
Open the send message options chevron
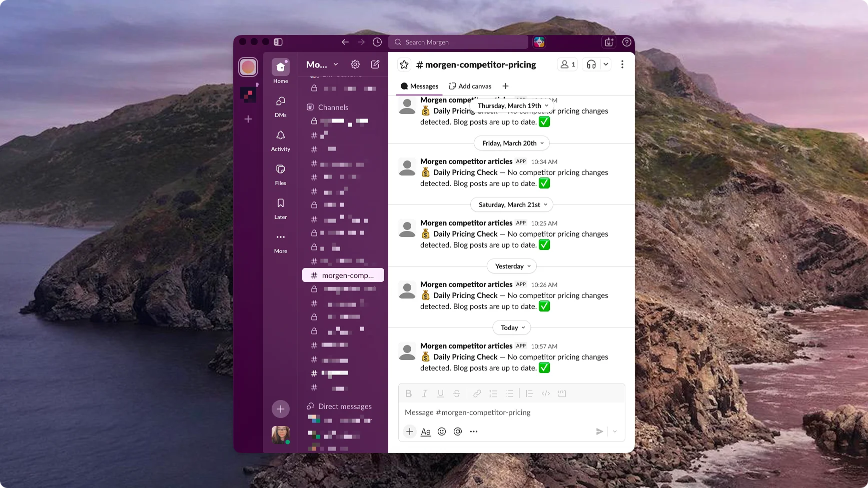614,431
